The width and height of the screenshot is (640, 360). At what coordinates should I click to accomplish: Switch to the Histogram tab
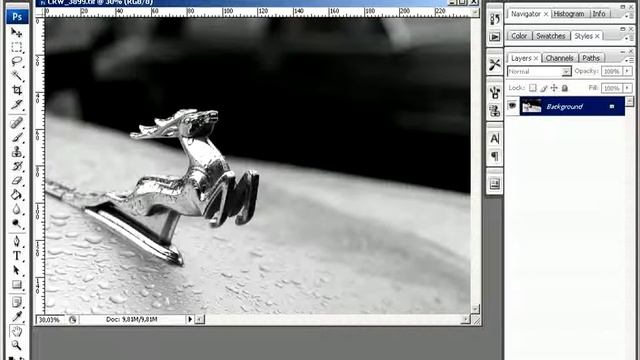pyautogui.click(x=569, y=14)
